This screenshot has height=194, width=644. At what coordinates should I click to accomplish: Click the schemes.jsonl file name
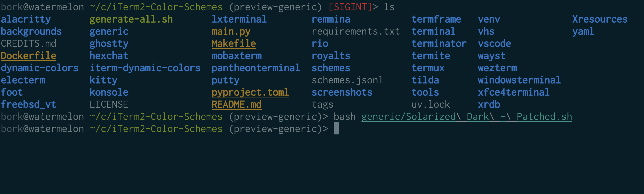click(x=348, y=80)
